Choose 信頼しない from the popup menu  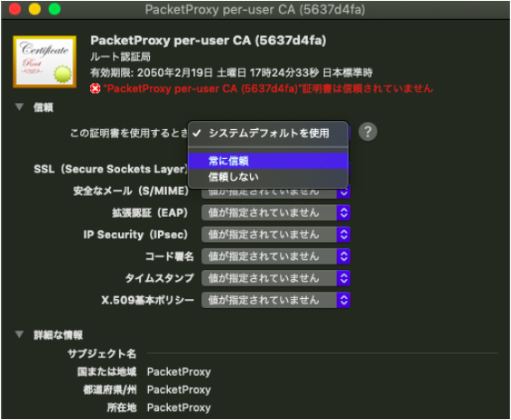[268, 177]
